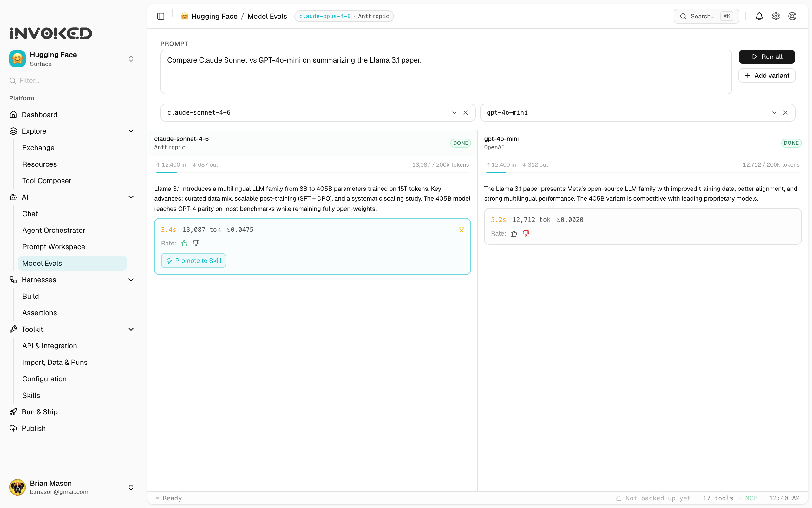
Task: Rate gpt-4o-mini result thumbs up
Action: coord(514,233)
